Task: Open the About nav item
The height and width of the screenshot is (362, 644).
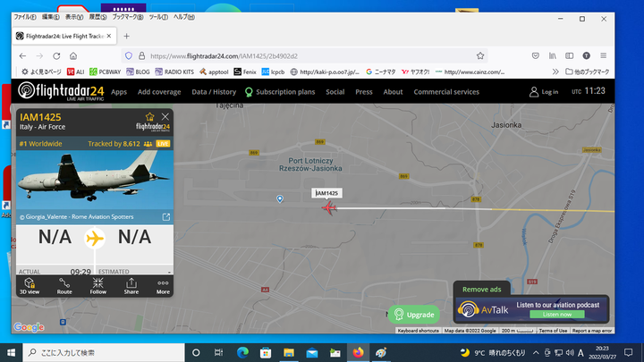Action: coord(393,92)
